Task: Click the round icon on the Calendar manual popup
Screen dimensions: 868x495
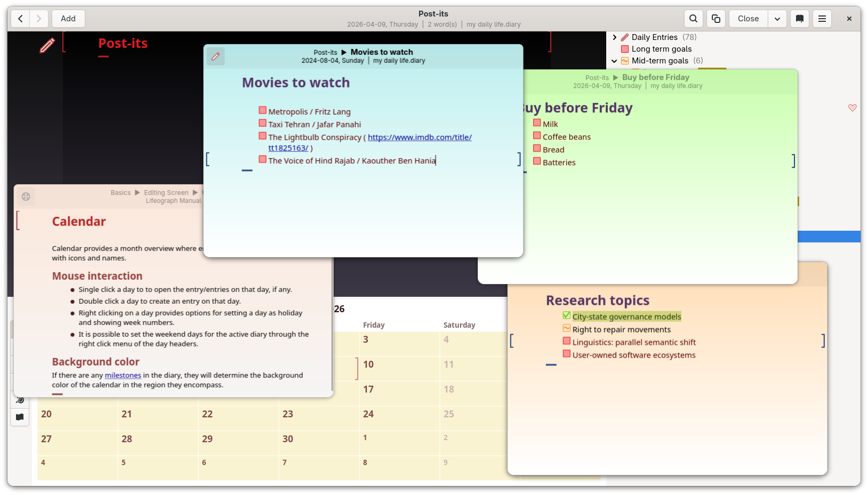Action: (x=26, y=197)
